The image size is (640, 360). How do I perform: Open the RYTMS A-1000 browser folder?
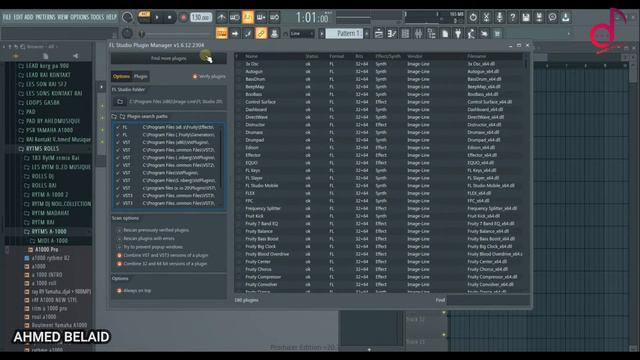coord(49,231)
